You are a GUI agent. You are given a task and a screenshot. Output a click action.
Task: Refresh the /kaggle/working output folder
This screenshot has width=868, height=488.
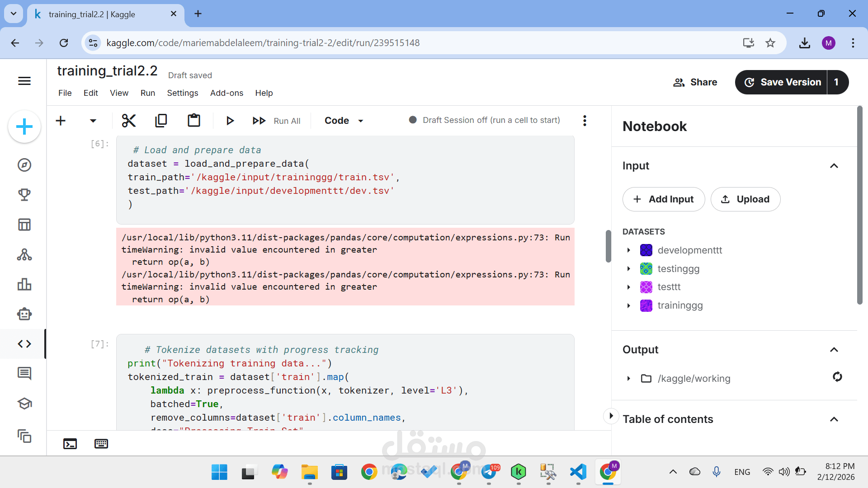(837, 377)
